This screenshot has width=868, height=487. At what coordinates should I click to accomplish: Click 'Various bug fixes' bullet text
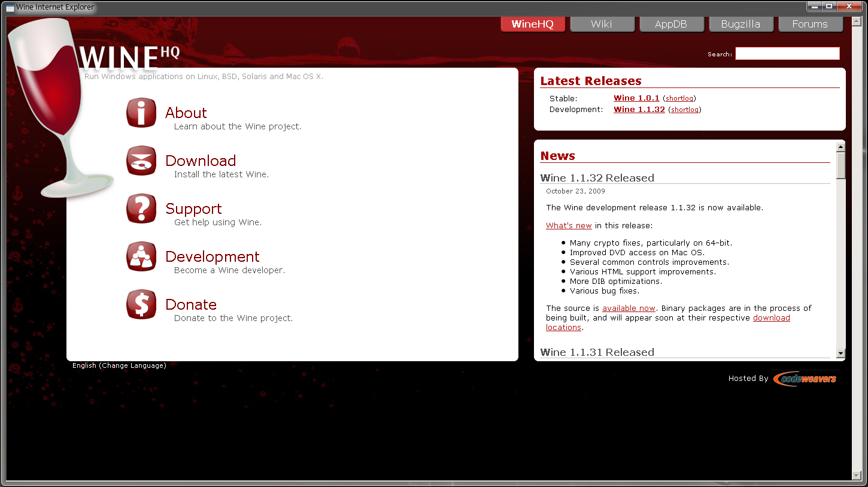[x=605, y=291]
